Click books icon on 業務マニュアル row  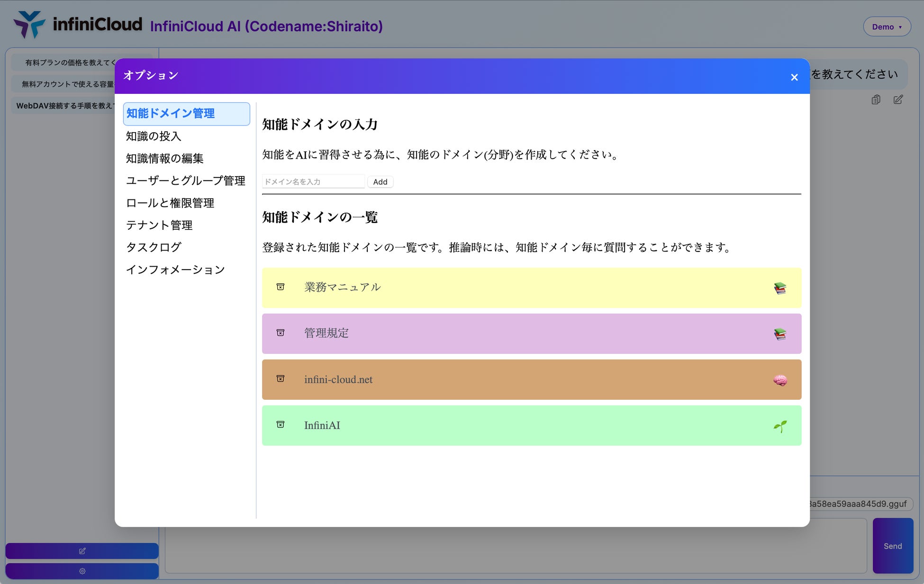pos(780,288)
